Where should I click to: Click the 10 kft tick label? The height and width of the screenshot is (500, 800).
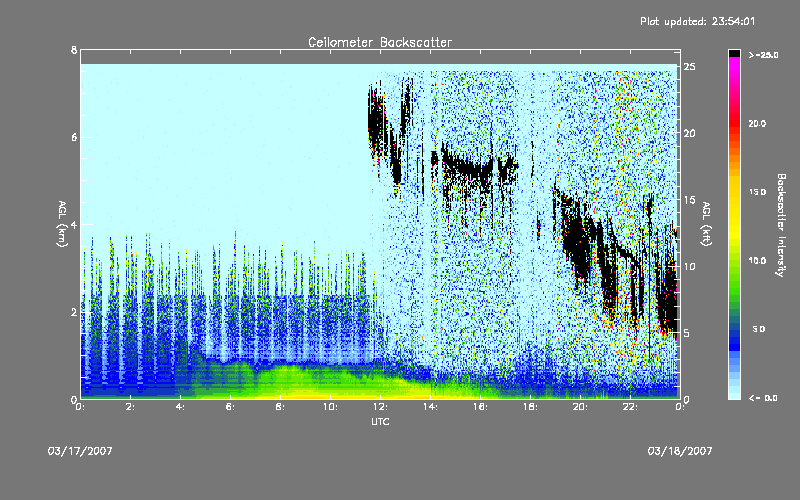(x=689, y=266)
